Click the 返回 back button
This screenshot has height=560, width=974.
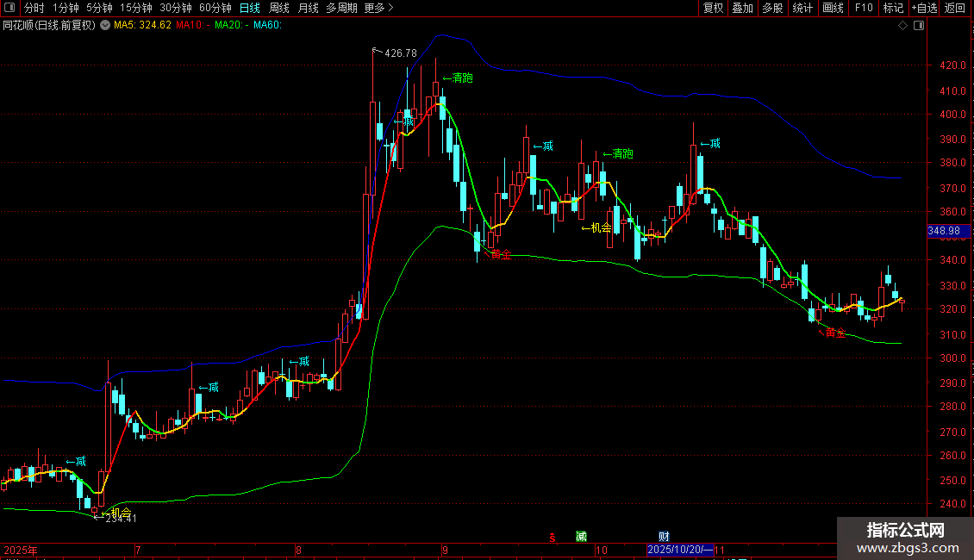(955, 8)
